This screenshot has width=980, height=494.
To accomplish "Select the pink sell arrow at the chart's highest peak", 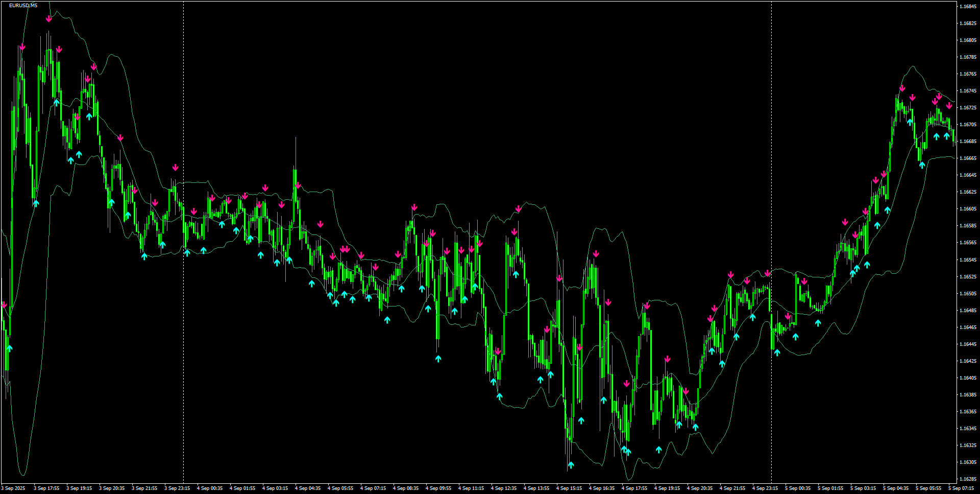I will tap(48, 17).
